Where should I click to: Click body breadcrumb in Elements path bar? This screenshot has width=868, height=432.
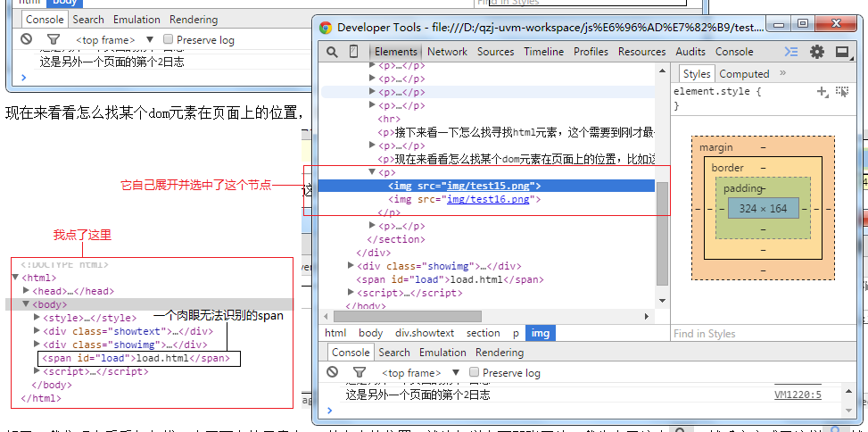tap(370, 333)
